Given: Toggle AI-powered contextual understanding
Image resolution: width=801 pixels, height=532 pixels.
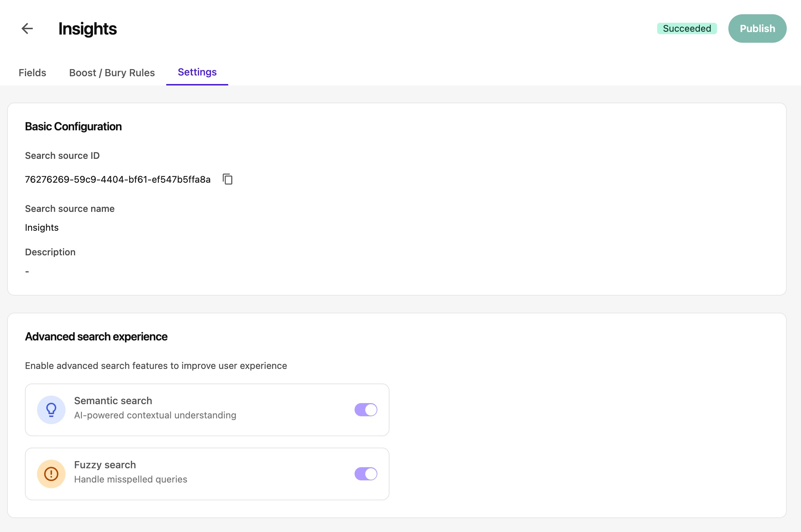Looking at the screenshot, I should pos(366,410).
